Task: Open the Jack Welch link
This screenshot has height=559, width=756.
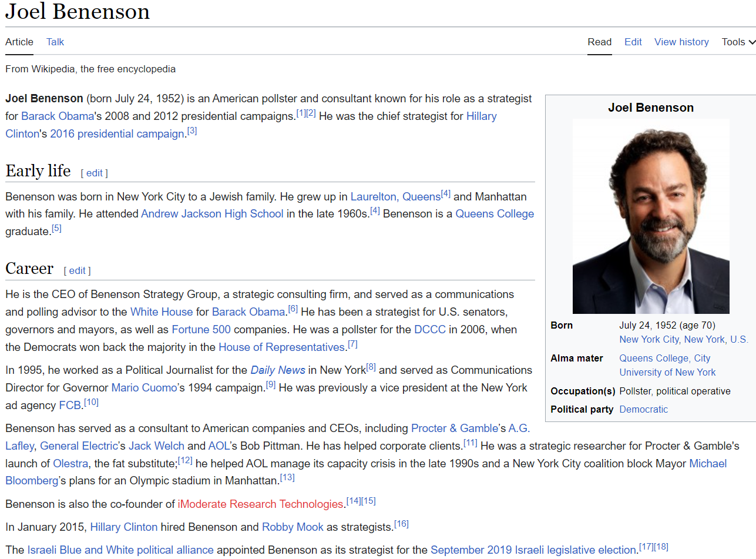Action: [156, 446]
